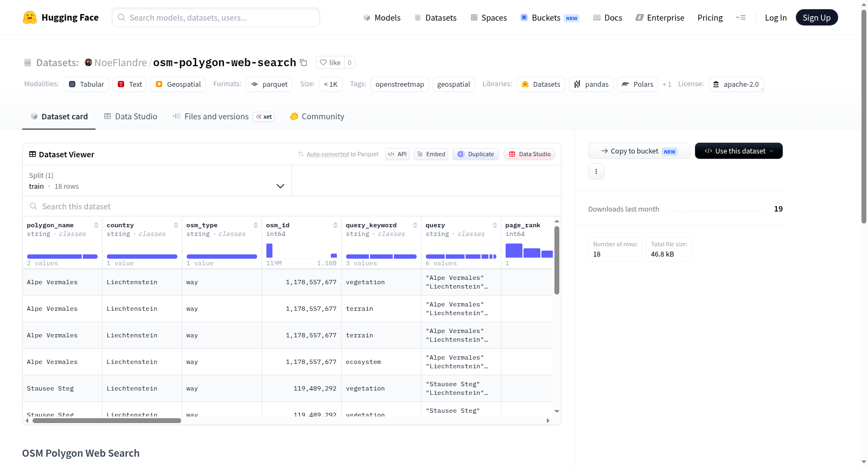Click the osm_id histogram bar
The width and height of the screenshot is (868, 467).
click(x=270, y=250)
